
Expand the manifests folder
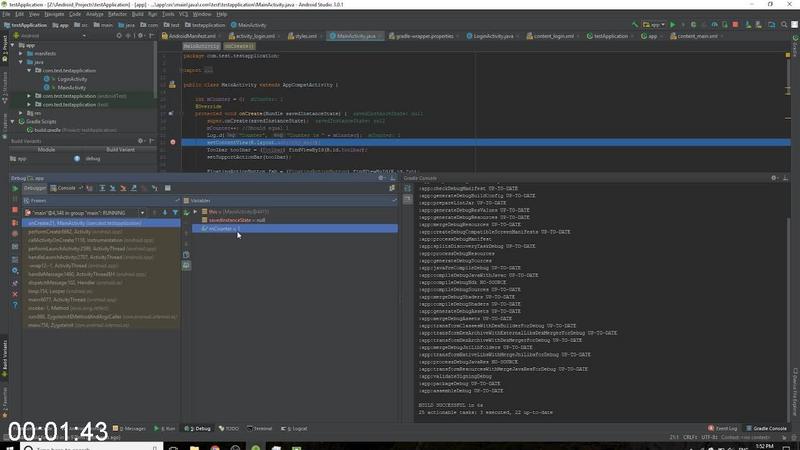pos(21,54)
